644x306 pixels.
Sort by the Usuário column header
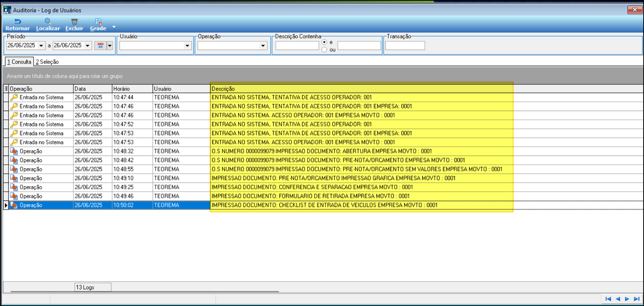tap(182, 89)
